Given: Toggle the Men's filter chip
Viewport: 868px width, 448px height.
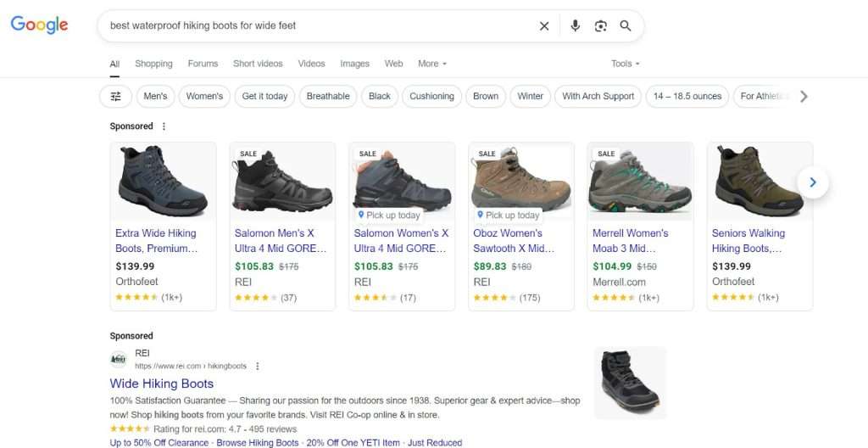Looking at the screenshot, I should point(156,97).
